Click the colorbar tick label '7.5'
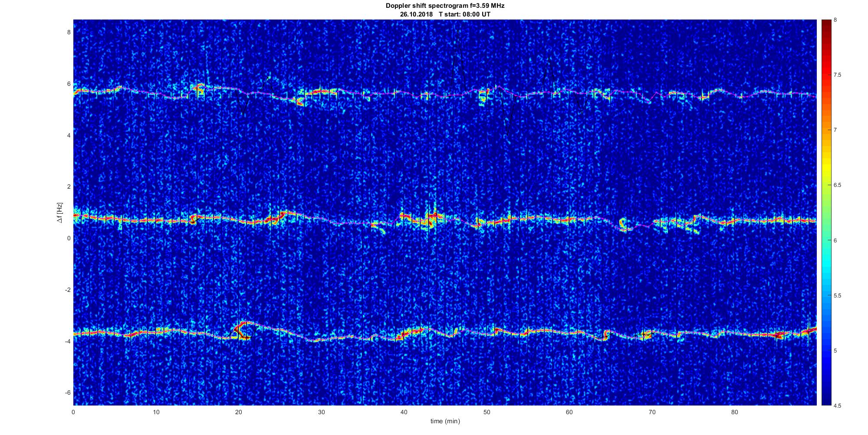 838,75
